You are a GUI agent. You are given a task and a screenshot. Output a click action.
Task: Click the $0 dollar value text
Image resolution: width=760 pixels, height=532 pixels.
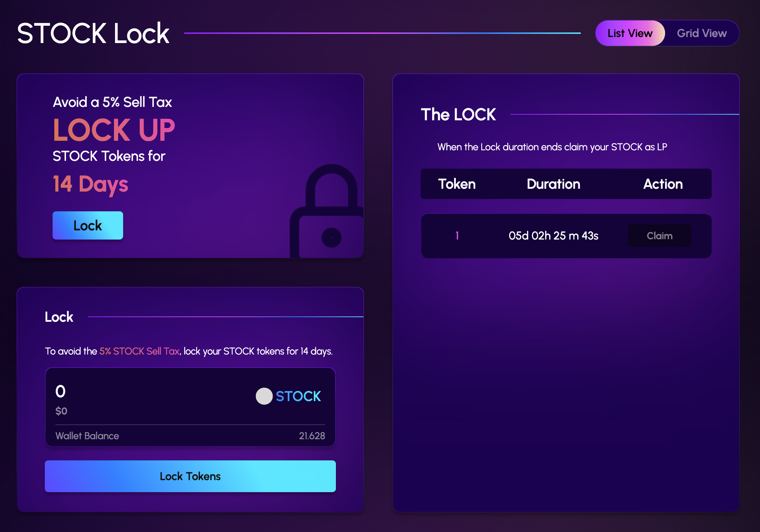(61, 411)
